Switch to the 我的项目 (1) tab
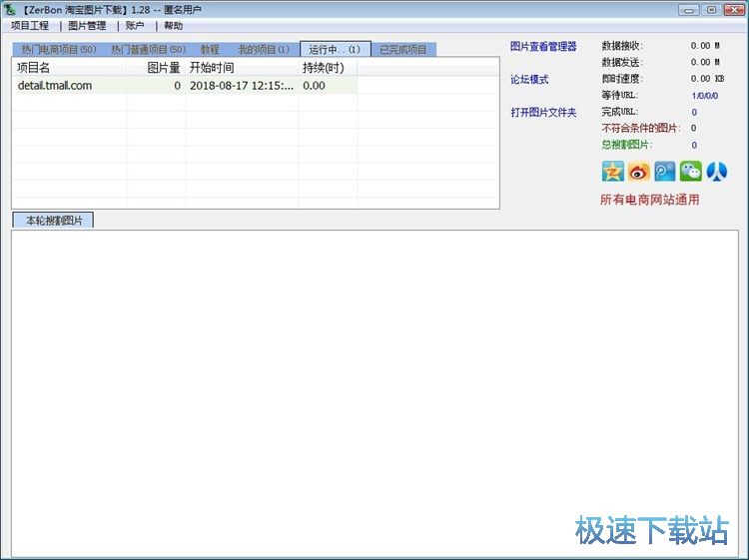The height and width of the screenshot is (560, 749). coord(264,50)
